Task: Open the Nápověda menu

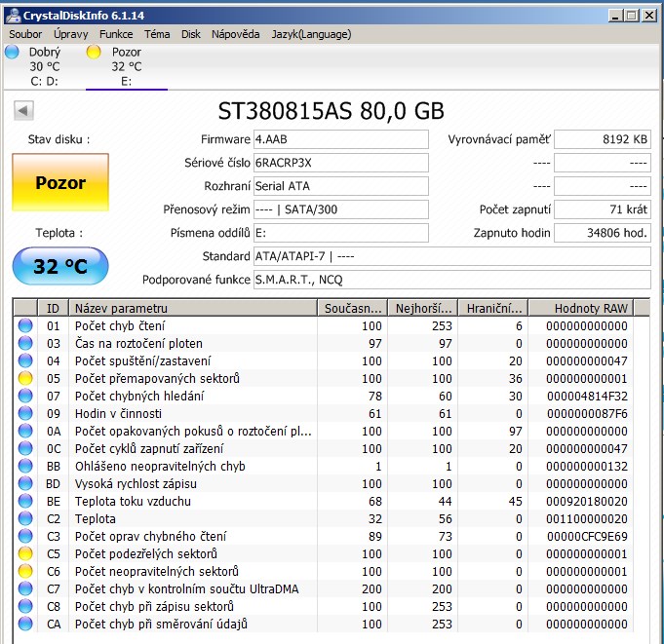Action: [x=235, y=34]
